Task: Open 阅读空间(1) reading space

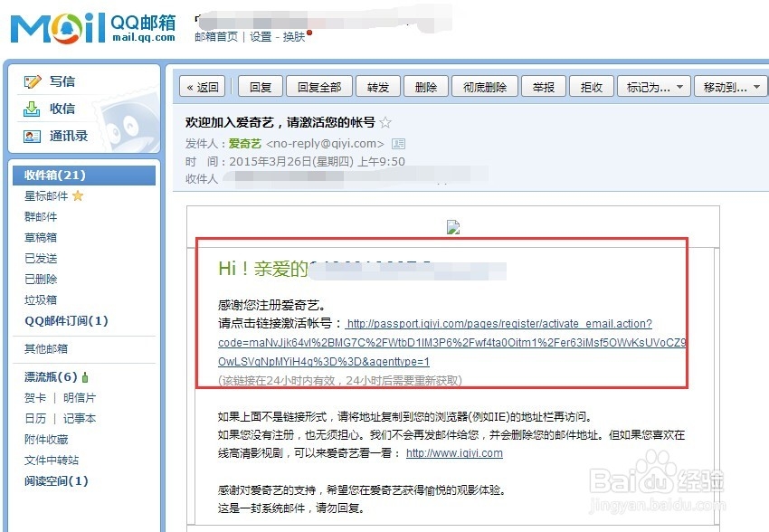Action: (56, 481)
